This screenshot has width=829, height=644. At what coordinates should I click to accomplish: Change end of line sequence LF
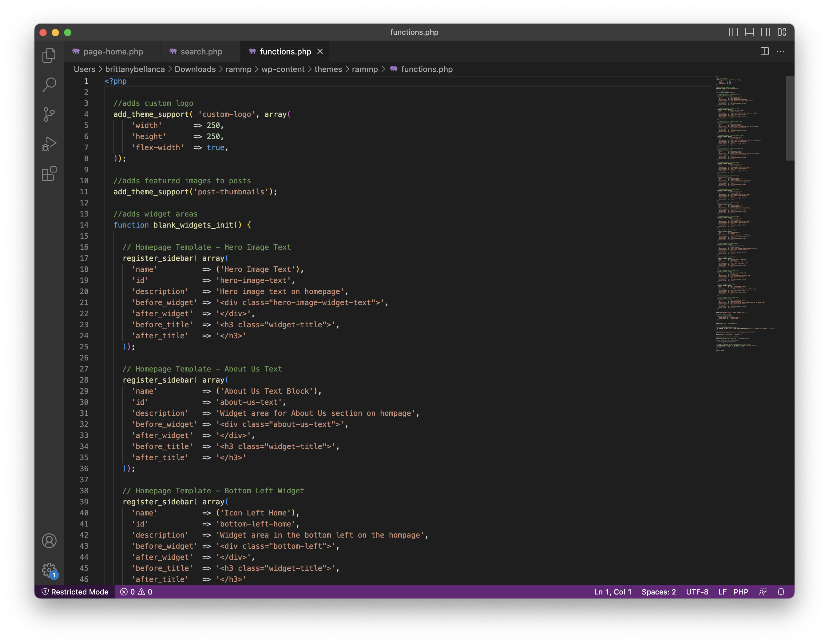point(722,592)
